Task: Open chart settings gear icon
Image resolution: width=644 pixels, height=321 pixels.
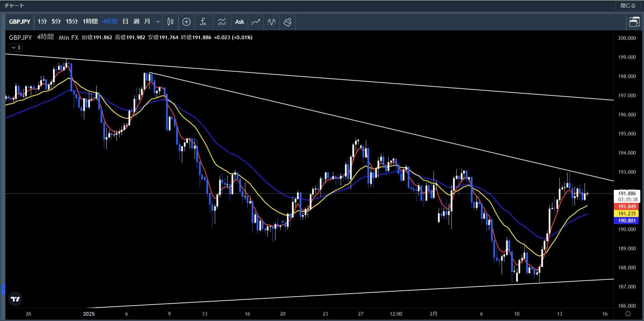Action: [628, 314]
